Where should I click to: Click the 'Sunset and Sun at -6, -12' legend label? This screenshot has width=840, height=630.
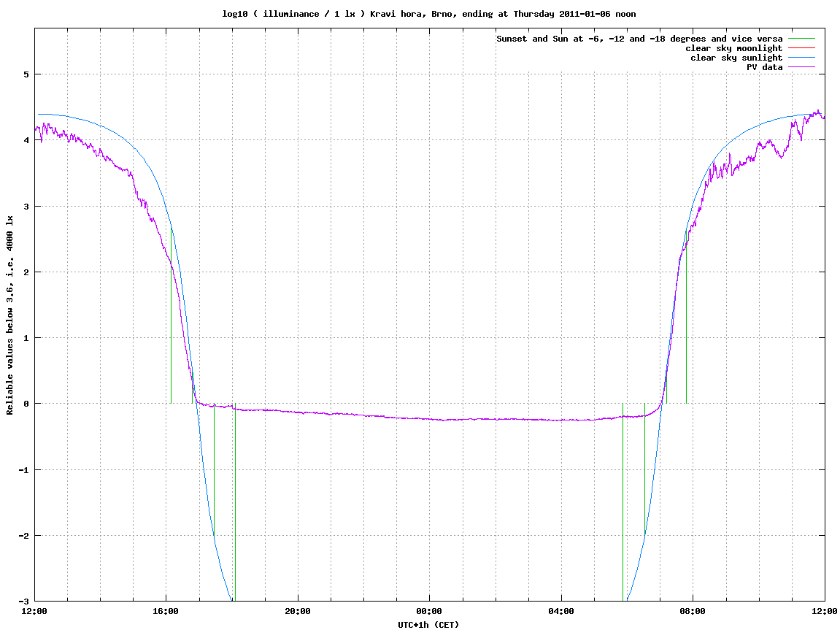tap(639, 39)
